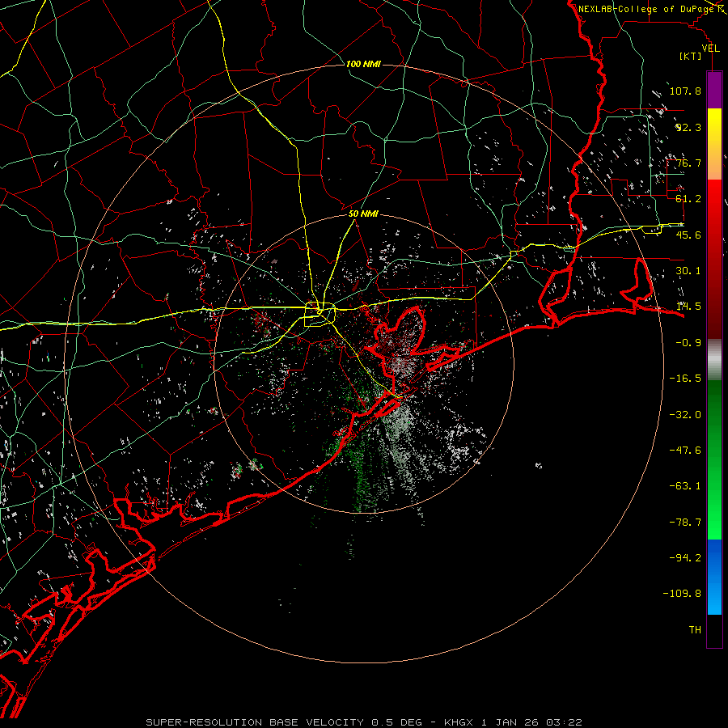Click the 61.2 velocity scale value

[688, 199]
